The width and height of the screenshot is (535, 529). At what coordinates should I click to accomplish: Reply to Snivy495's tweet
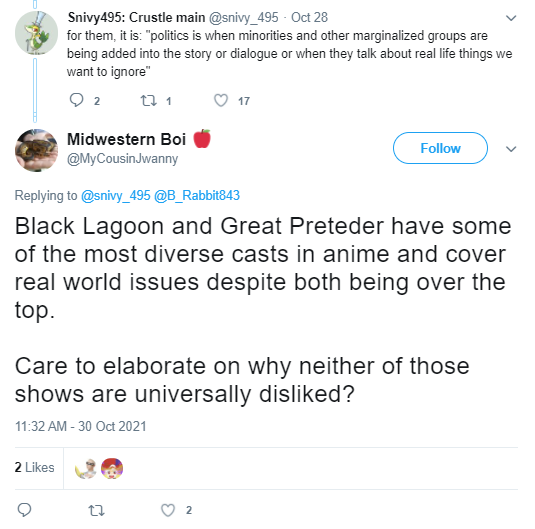coord(76,100)
